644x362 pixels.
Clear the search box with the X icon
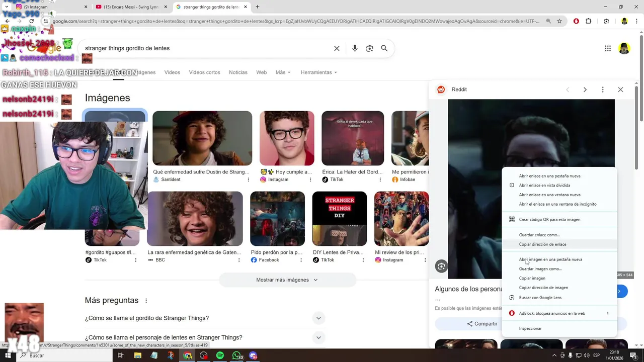tap(337, 48)
